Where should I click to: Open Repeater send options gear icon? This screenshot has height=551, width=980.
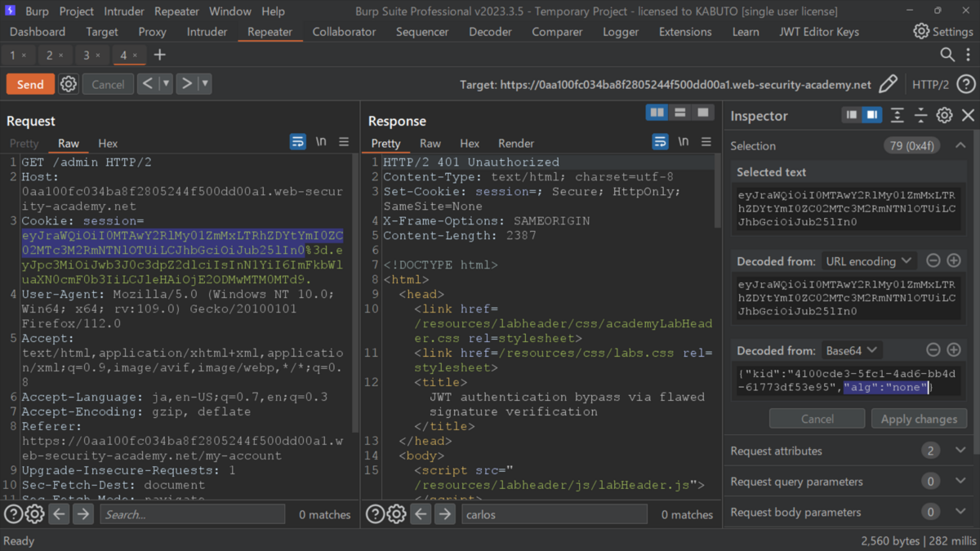[69, 84]
